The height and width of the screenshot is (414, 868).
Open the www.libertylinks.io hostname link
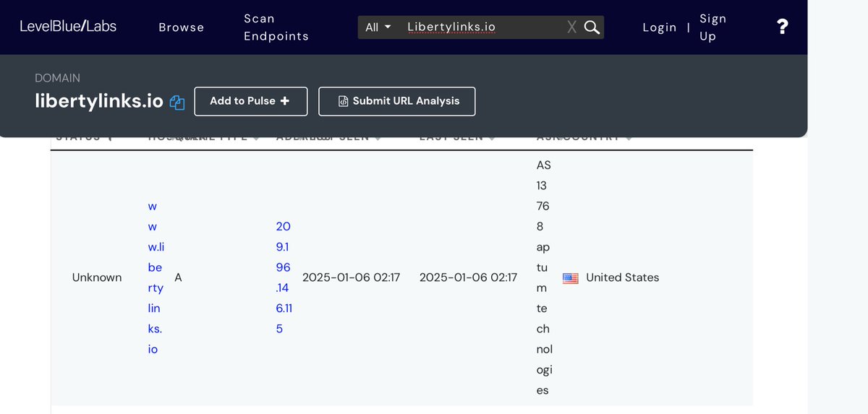155,277
